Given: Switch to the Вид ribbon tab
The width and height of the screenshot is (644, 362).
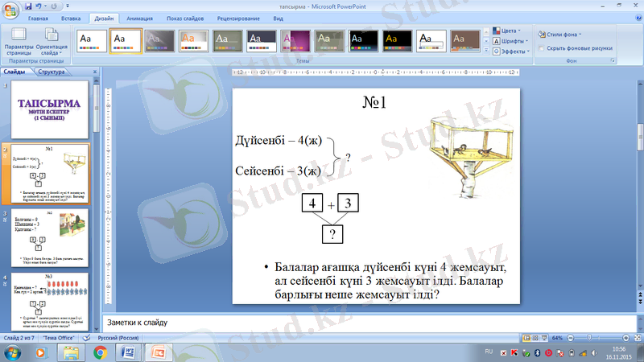Looking at the screenshot, I should 278,19.
